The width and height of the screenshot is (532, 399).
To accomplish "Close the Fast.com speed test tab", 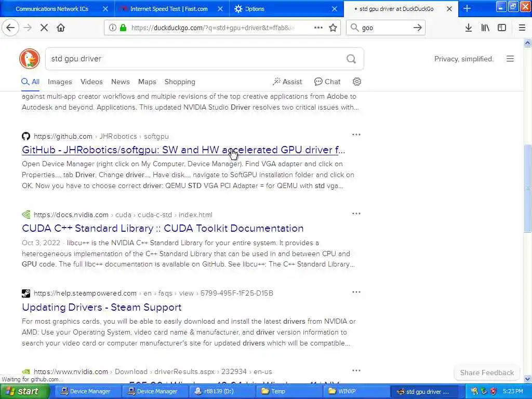I will (220, 9).
